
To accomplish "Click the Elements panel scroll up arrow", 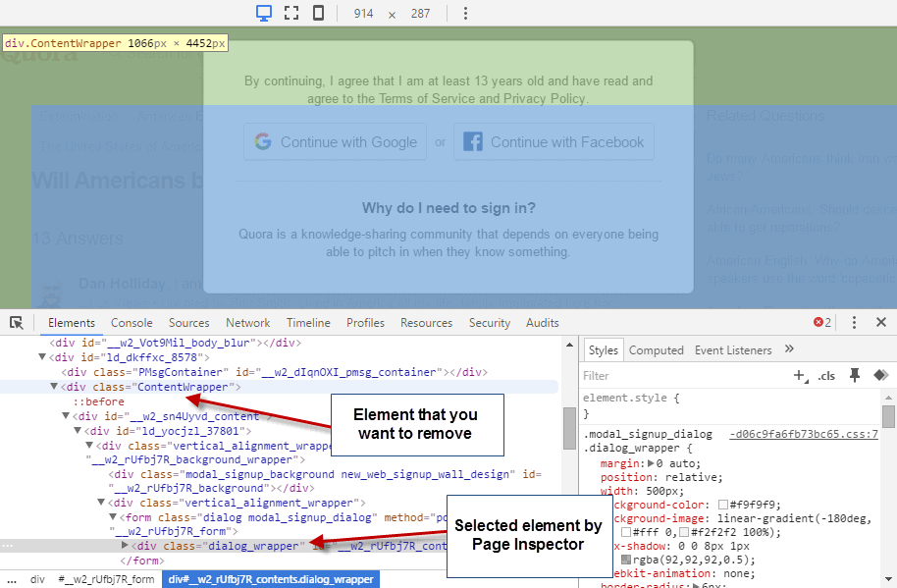I will pyautogui.click(x=569, y=345).
